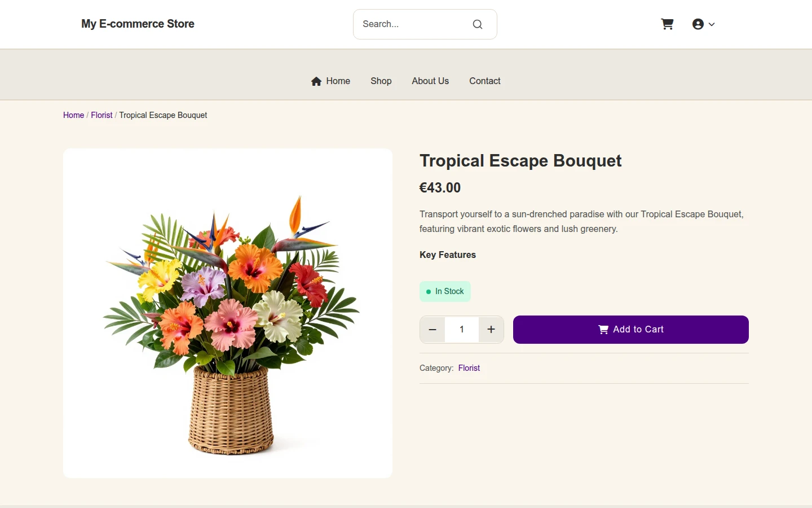Open the Shop menu item
The image size is (812, 508).
(381, 81)
